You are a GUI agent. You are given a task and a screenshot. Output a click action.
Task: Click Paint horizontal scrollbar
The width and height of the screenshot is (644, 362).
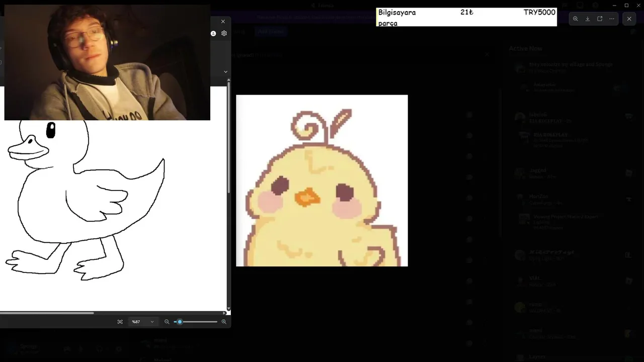(47, 313)
